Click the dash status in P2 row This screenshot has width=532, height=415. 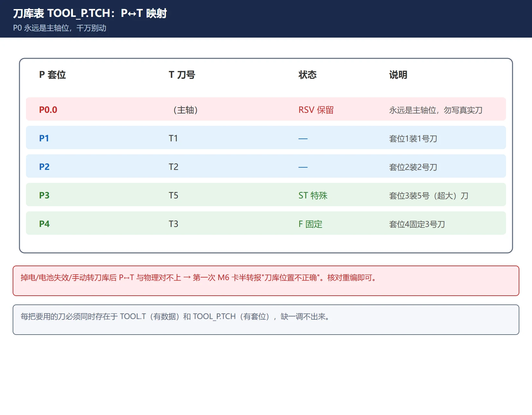click(x=303, y=167)
